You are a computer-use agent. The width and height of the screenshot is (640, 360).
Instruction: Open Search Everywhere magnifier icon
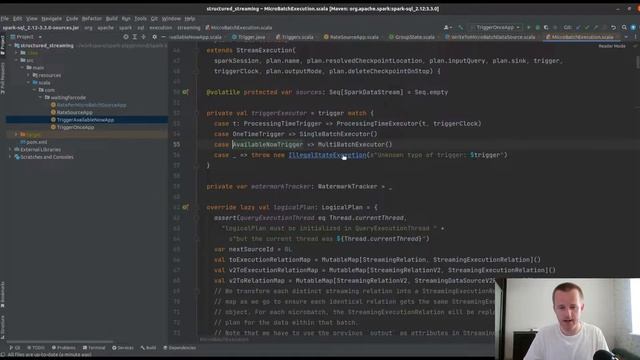pyautogui.click(x=624, y=27)
